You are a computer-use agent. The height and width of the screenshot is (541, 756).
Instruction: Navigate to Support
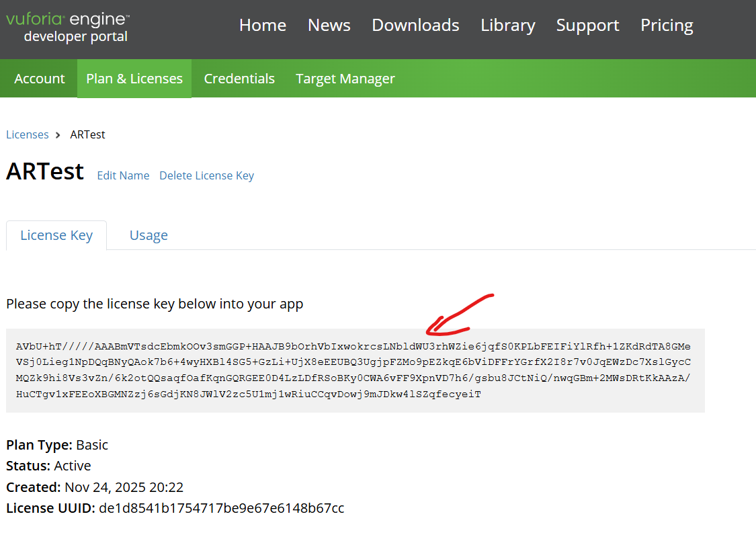(587, 25)
